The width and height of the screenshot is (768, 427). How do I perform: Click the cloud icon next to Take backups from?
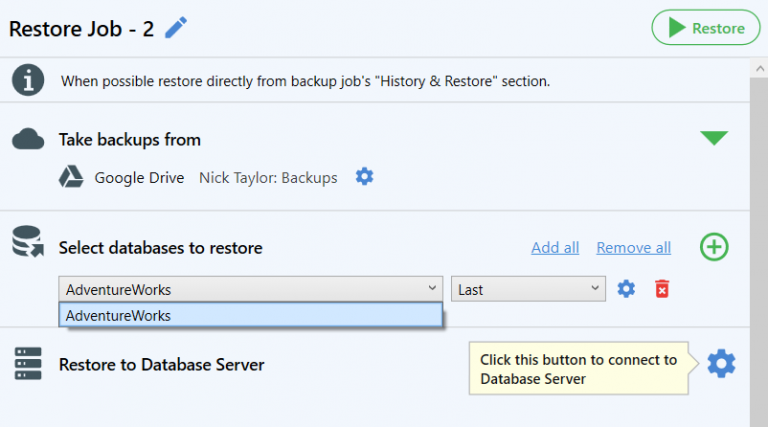point(28,139)
